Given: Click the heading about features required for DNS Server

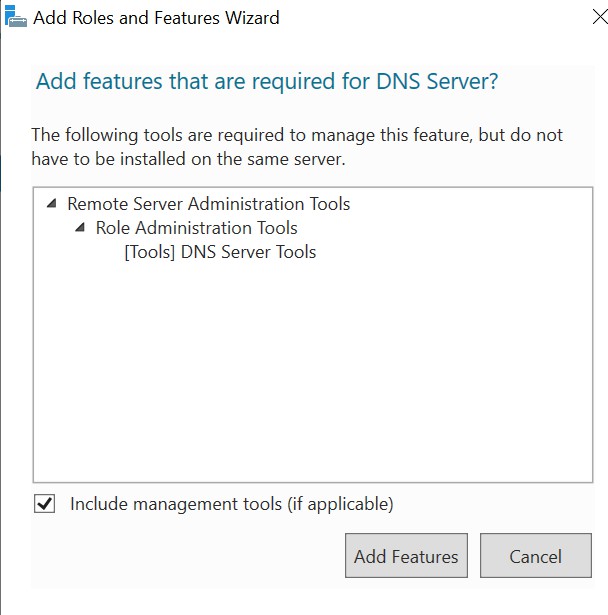Looking at the screenshot, I should coord(267,82).
